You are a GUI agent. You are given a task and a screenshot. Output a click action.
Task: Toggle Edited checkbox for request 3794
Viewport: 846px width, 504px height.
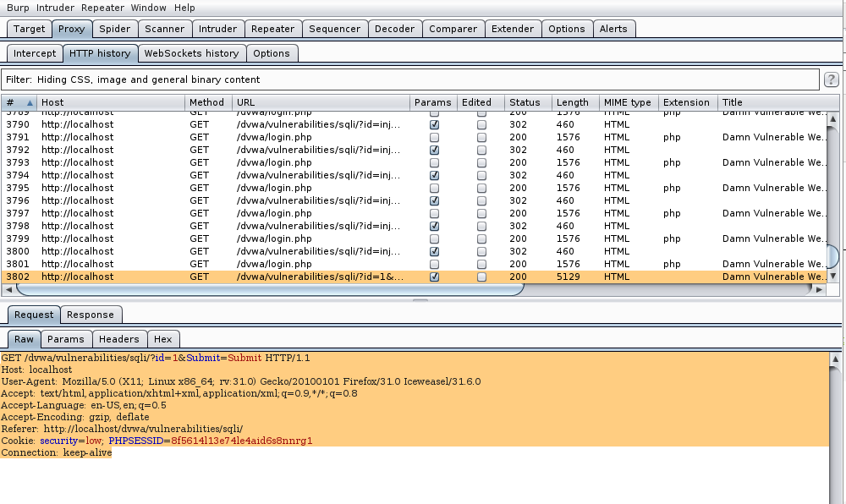(x=481, y=175)
